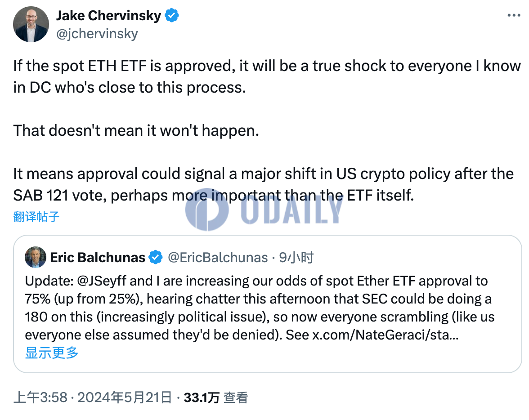Image resolution: width=529 pixels, height=420 pixels.
Task: Click Jake Chervinsky's blue verified badge
Action: (x=172, y=16)
